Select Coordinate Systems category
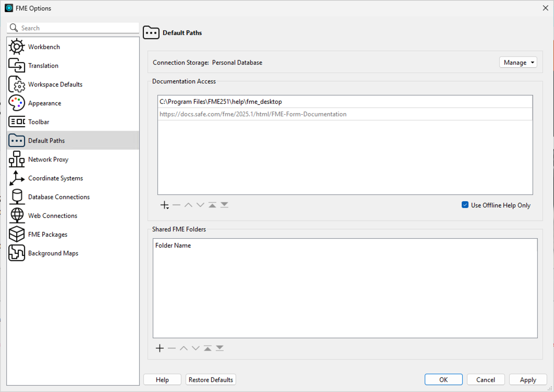 [x=73, y=178]
